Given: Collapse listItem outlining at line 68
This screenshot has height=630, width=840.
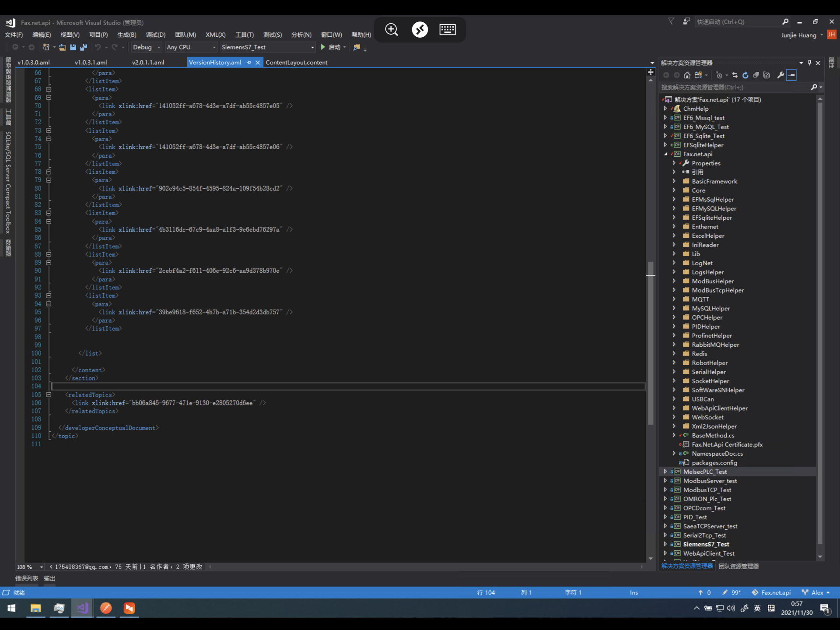Looking at the screenshot, I should point(49,89).
